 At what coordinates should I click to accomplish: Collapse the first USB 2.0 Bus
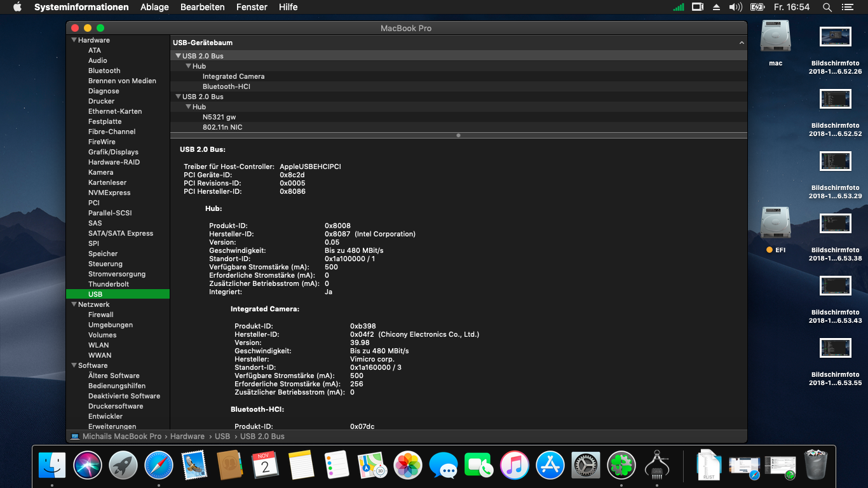[178, 56]
